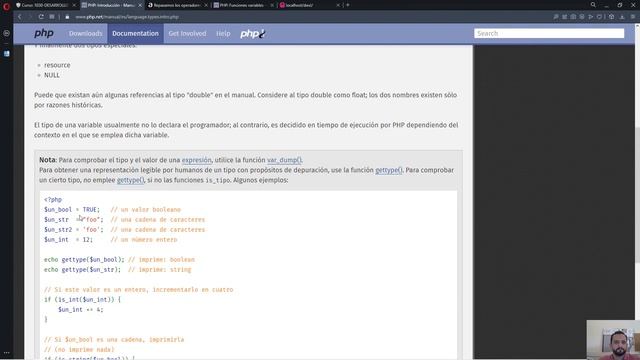The image size is (640, 360).
Task: Follow the second gettype() link
Action: click(x=130, y=180)
